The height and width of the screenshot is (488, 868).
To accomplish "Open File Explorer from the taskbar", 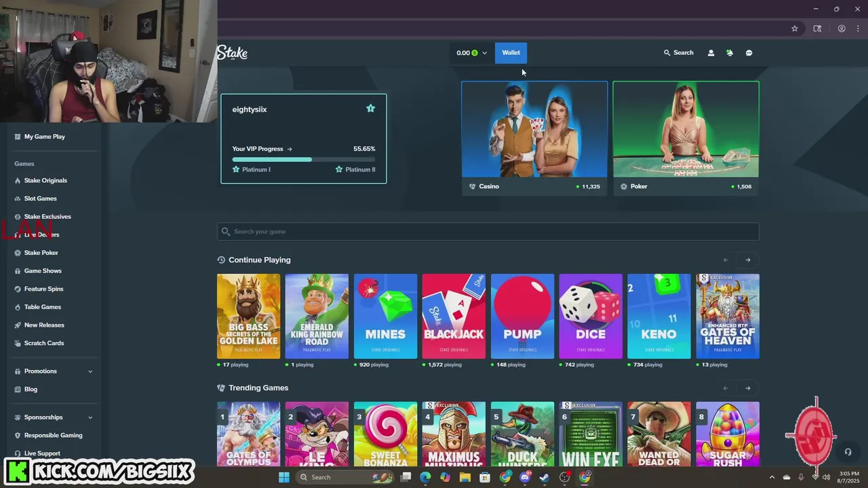I will click(465, 477).
